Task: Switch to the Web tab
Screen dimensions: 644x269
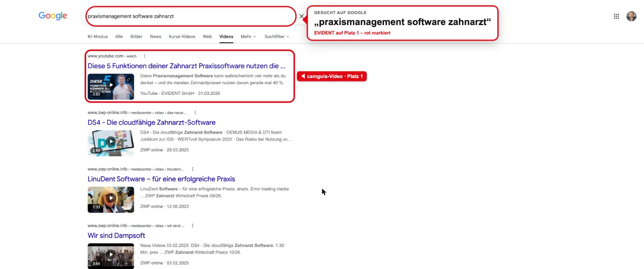Action: [x=207, y=37]
